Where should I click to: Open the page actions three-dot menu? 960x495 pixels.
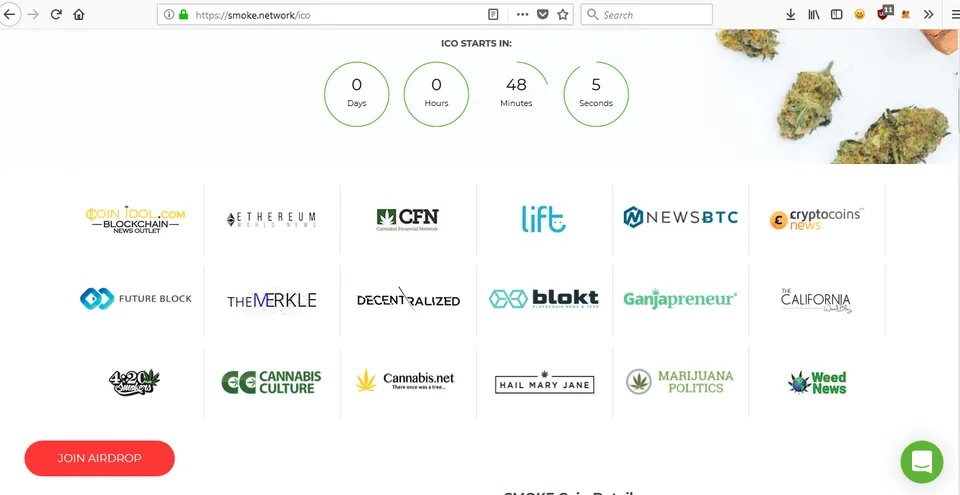(522, 15)
